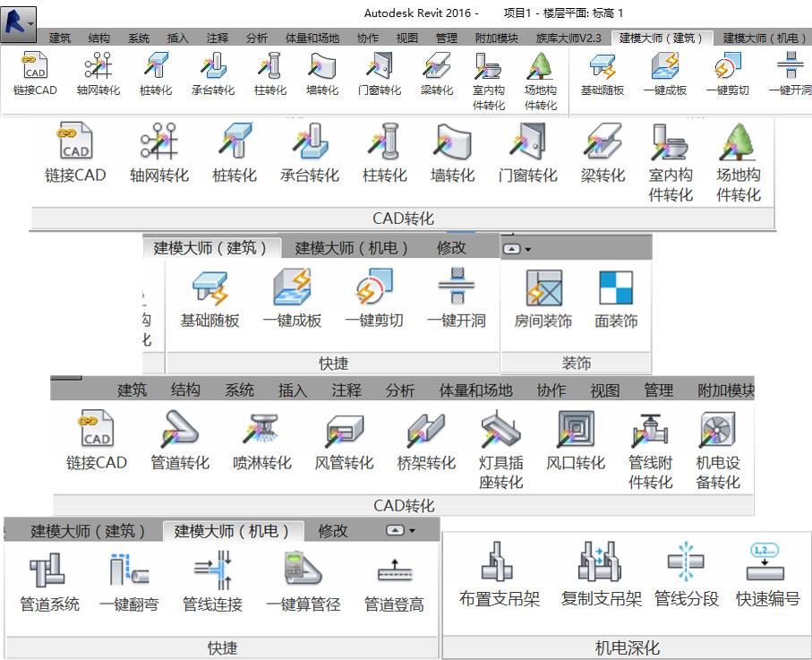
Task: Click 快捷 panel title below 管线连接
Action: (x=222, y=648)
